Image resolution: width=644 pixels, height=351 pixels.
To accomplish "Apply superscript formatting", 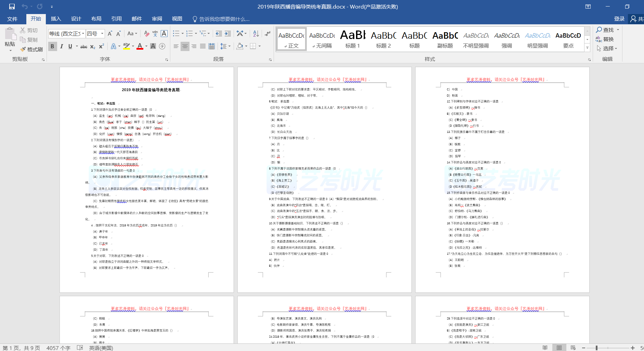I will (102, 46).
